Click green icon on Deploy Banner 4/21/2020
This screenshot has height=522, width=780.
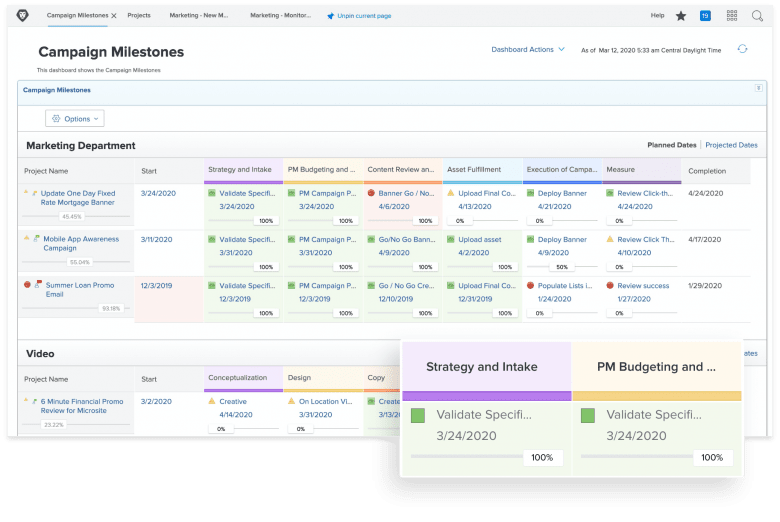coord(530,193)
